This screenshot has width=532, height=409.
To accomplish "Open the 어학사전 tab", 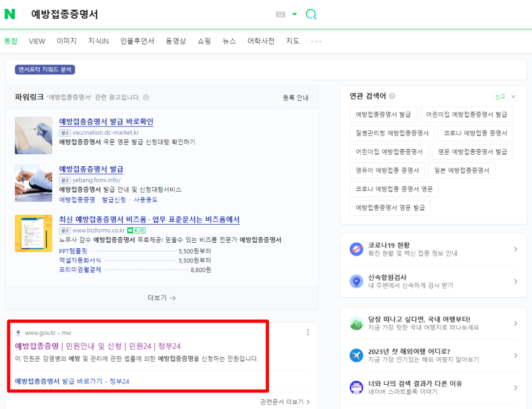I will pos(261,41).
